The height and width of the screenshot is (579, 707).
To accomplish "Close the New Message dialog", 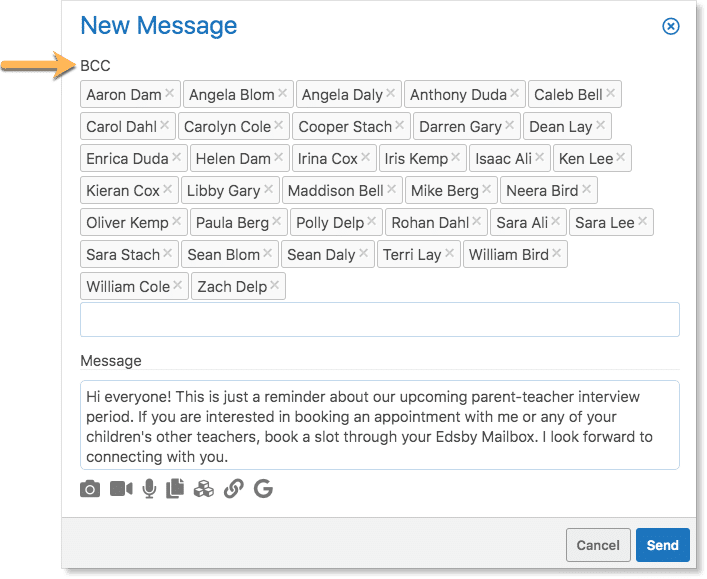I will tap(670, 26).
